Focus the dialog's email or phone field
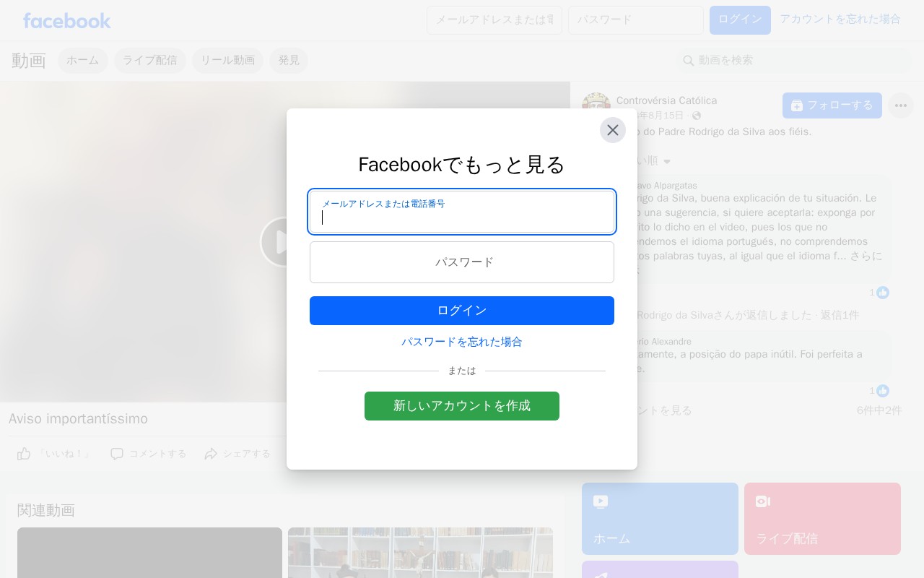 462,212
